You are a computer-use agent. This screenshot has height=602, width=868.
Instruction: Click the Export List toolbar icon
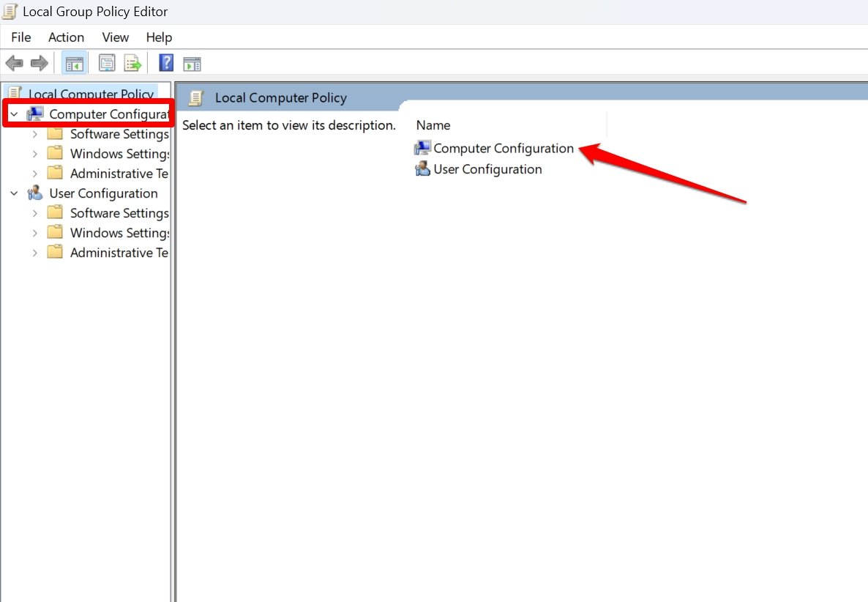pyautogui.click(x=132, y=63)
